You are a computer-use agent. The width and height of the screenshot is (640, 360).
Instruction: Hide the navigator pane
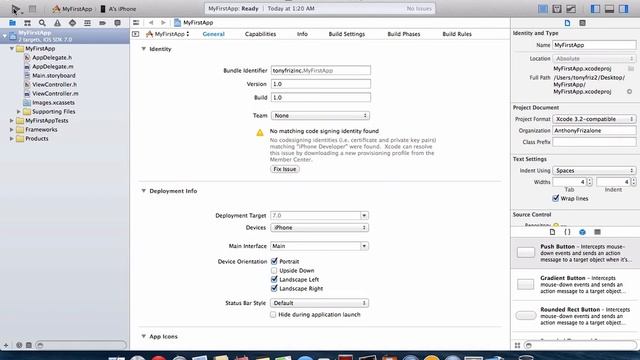(x=595, y=9)
